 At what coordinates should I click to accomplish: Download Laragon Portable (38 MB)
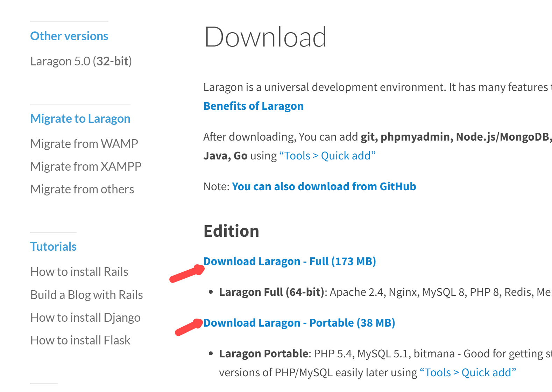(x=299, y=323)
